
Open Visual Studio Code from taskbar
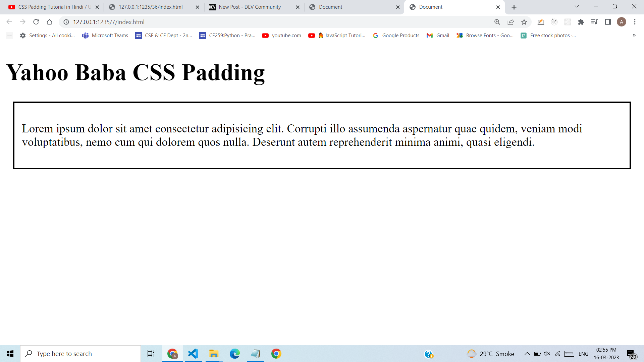(x=193, y=354)
